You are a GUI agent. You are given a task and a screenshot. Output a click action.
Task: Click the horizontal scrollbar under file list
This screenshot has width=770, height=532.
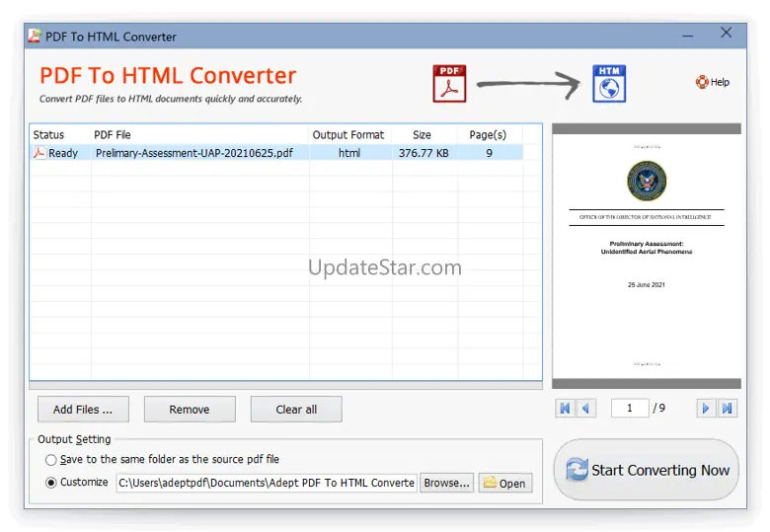coord(286,386)
